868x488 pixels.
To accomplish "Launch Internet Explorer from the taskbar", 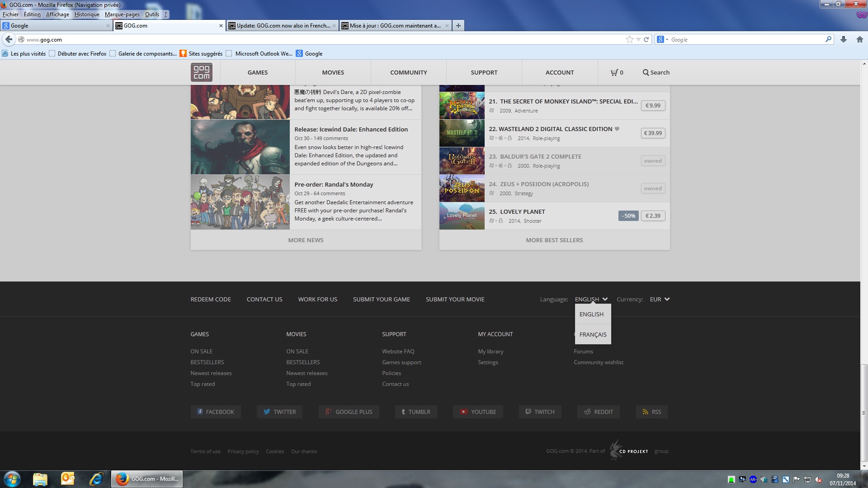I will click(96, 479).
